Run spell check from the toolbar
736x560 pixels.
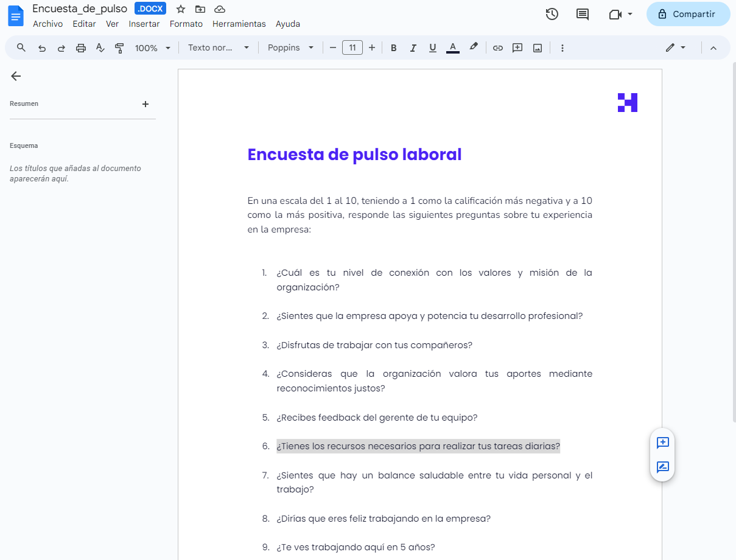click(100, 47)
